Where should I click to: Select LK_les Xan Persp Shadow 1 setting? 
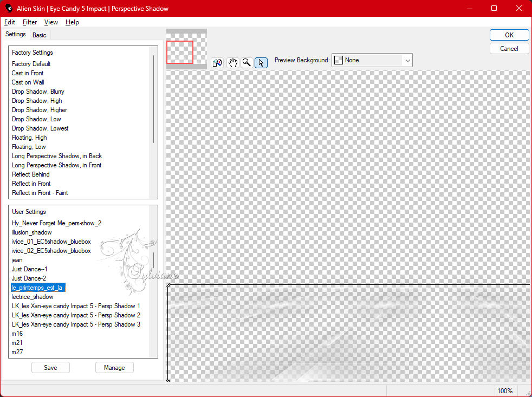(76, 305)
